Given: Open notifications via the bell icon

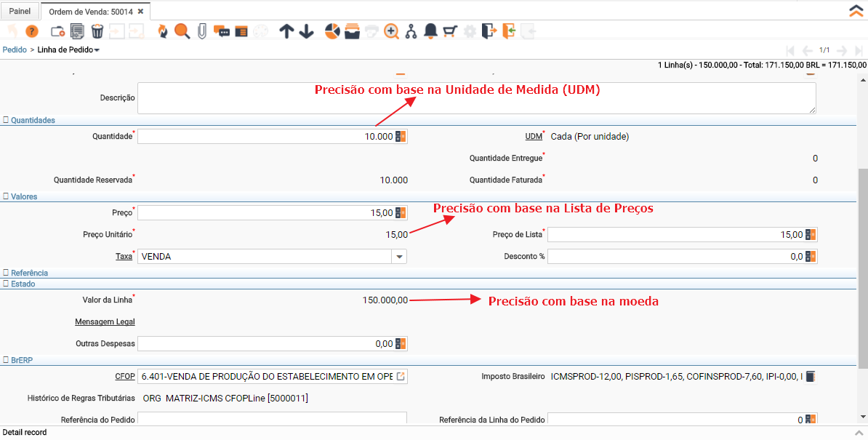Looking at the screenshot, I should 430,31.
